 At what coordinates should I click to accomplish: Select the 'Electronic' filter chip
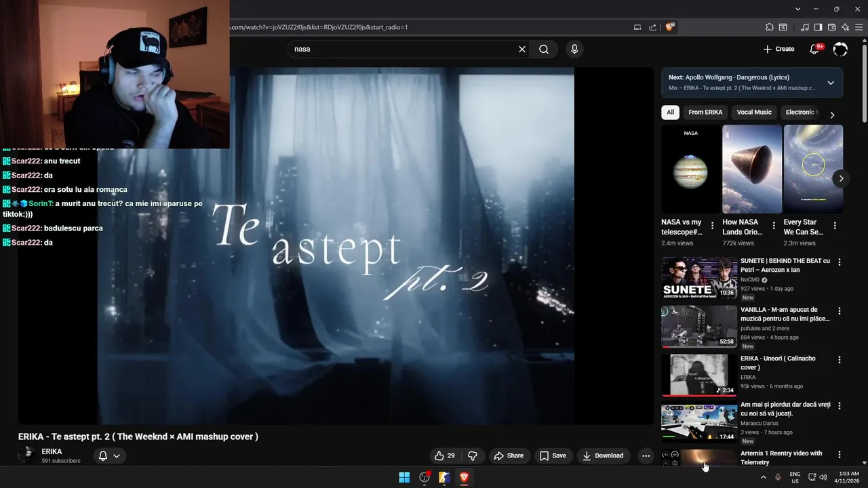(x=800, y=112)
